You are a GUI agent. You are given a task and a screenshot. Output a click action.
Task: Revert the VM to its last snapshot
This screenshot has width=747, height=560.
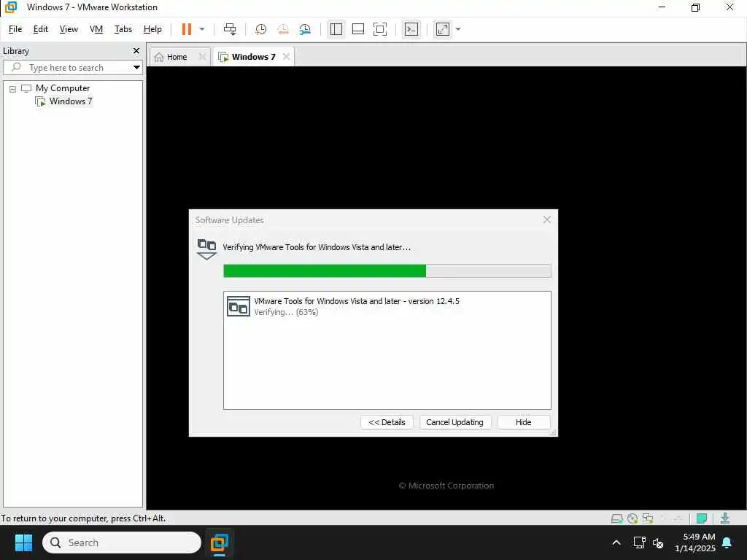point(283,29)
